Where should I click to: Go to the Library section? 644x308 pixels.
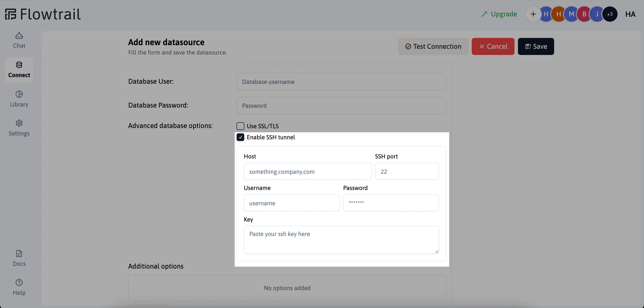pyautogui.click(x=19, y=99)
